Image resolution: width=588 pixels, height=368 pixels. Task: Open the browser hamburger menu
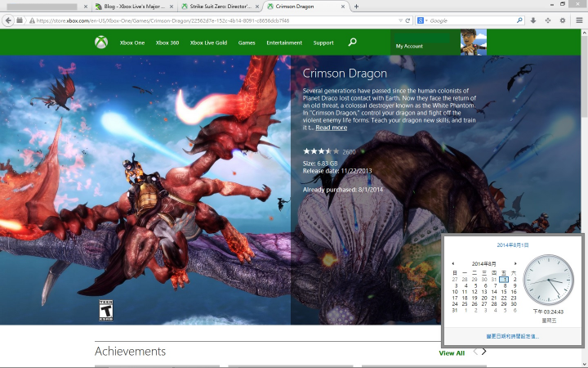(579, 20)
